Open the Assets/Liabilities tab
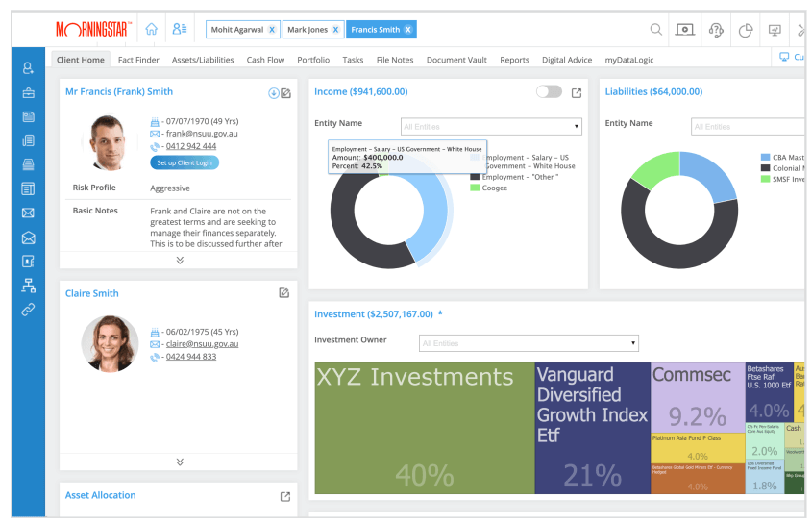This screenshot has height=525, width=812. [203, 60]
